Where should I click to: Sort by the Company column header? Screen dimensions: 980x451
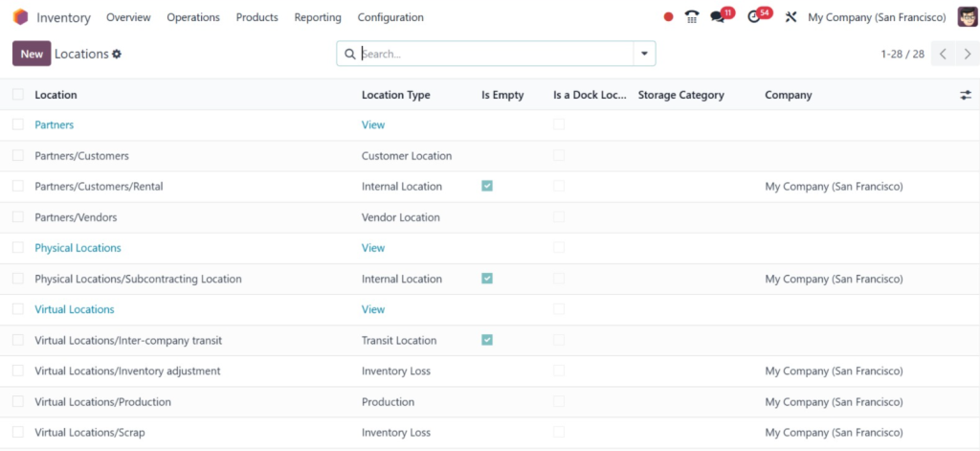coord(789,95)
